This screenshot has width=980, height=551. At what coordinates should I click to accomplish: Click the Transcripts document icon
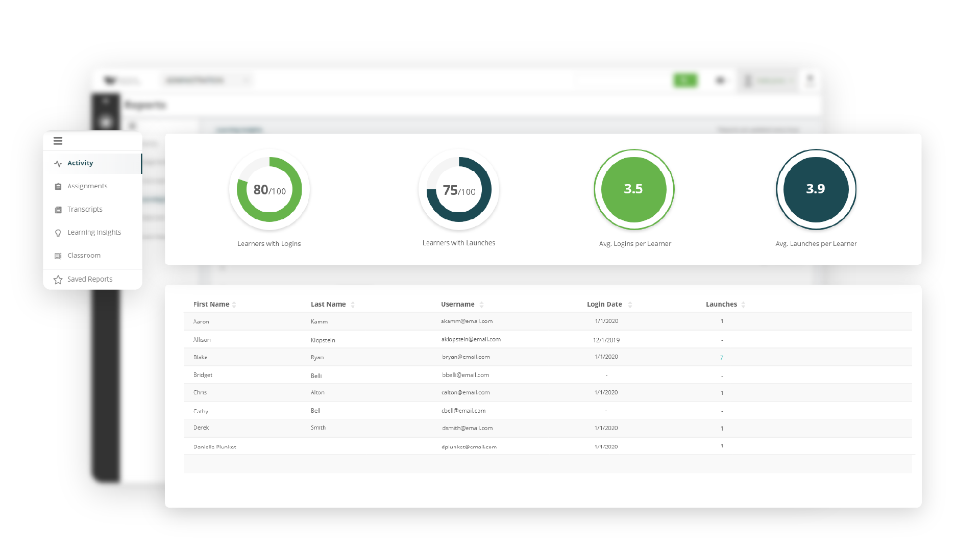(58, 210)
